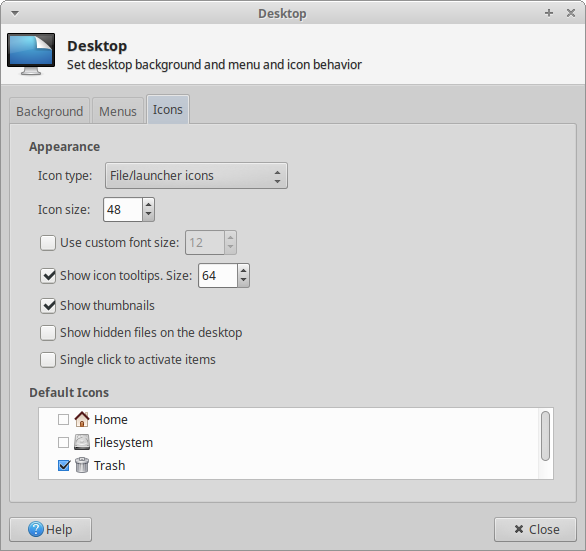Click the Close button at bottom
The image size is (586, 551).
pyautogui.click(x=535, y=529)
